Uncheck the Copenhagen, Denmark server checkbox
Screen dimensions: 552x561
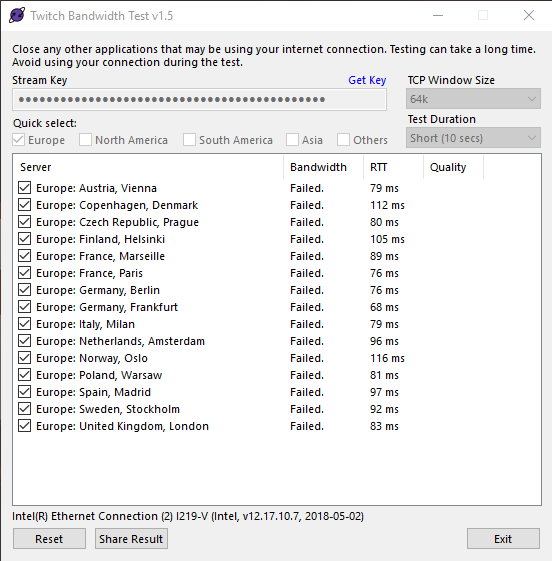coord(24,205)
